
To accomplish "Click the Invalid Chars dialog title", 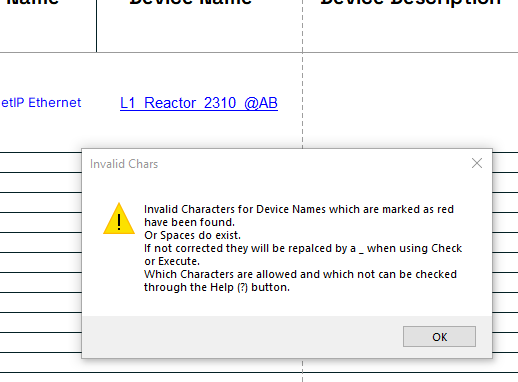I will tap(124, 164).
